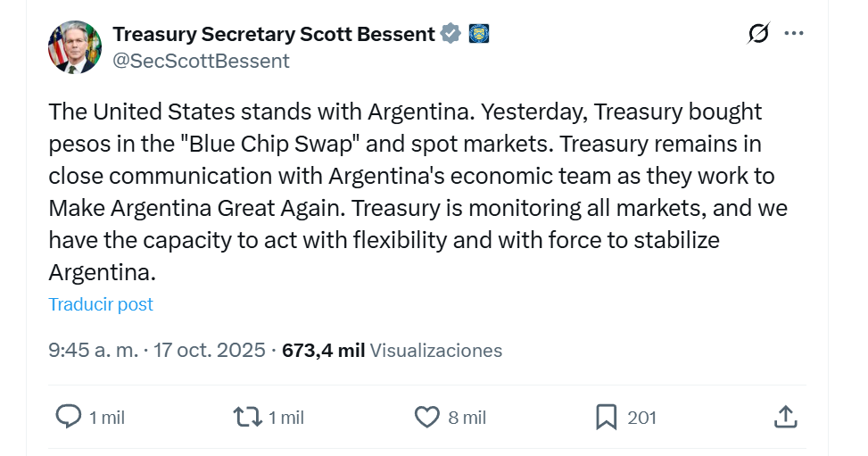Click the 201 bookmarks count
The width and height of the screenshot is (868, 456).
pyautogui.click(x=642, y=417)
